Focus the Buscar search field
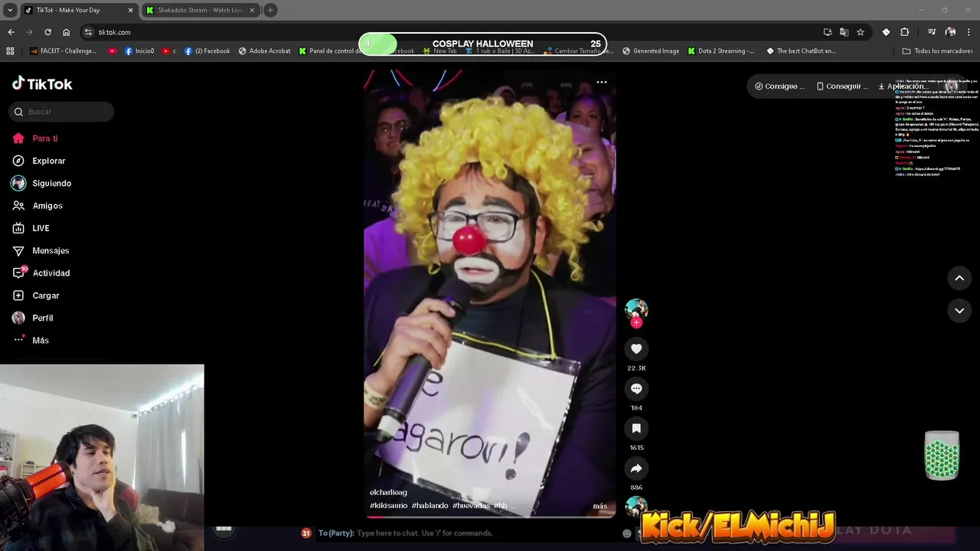Viewport: 980px width, 551px height. coord(61,112)
